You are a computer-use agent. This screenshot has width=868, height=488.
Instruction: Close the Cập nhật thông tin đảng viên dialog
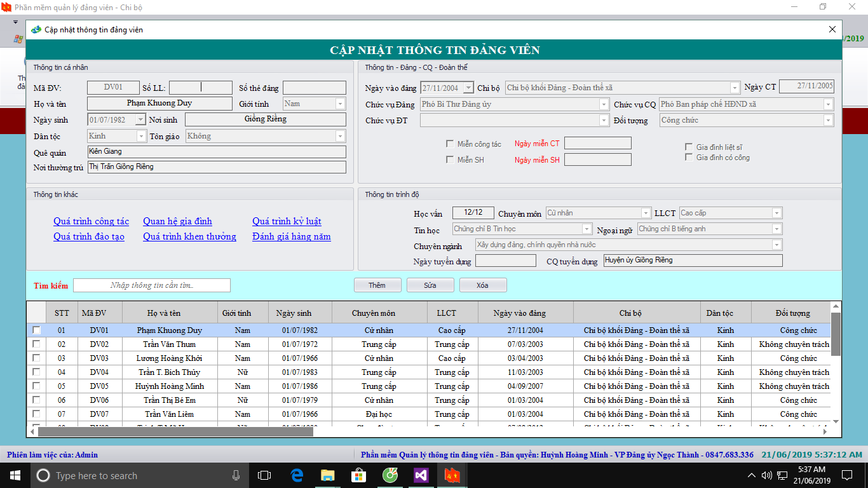click(832, 29)
